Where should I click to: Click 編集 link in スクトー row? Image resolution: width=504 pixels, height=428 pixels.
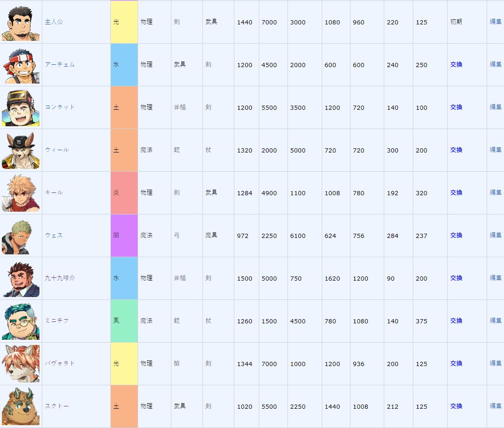(x=496, y=406)
